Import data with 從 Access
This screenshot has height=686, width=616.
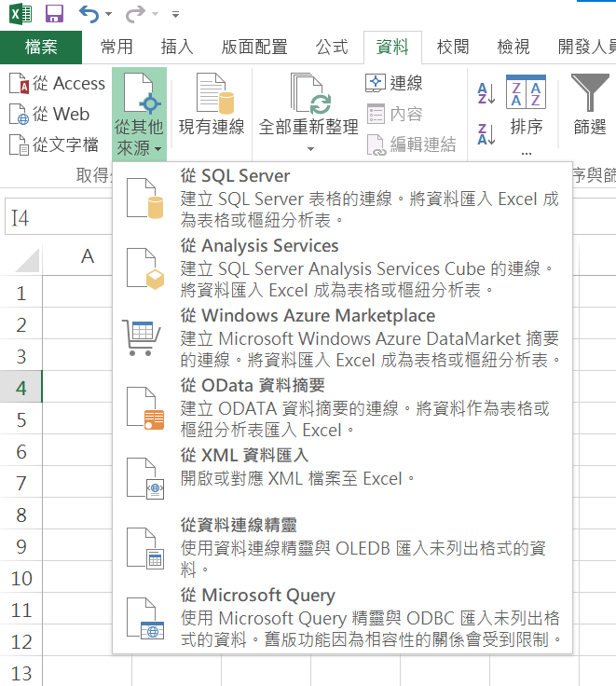click(57, 83)
